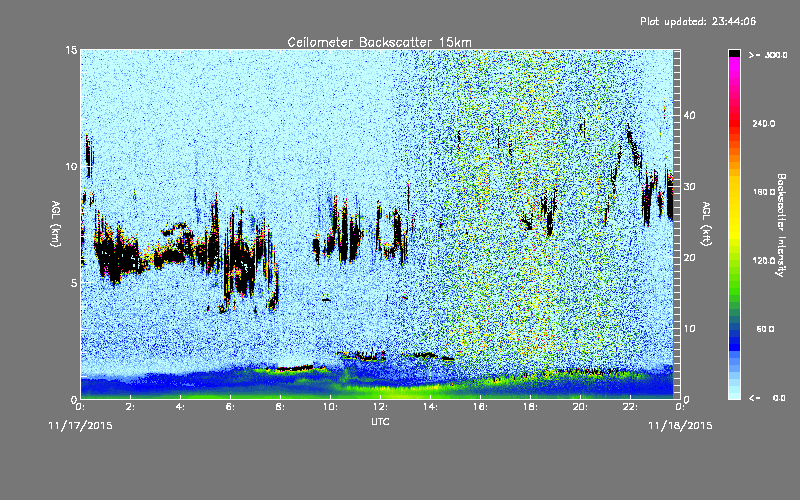Click the 180.0 colorbar tick label
The width and height of the screenshot is (800, 500).
(x=764, y=192)
